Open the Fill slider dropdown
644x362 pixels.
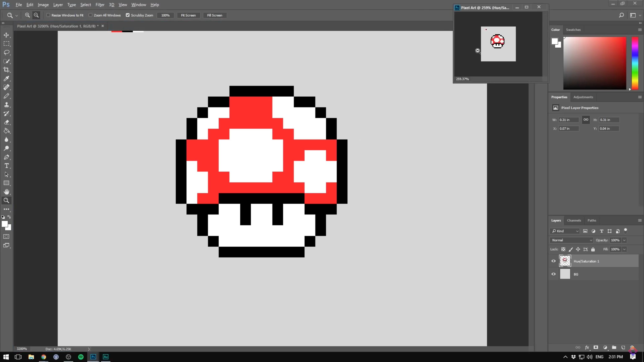(x=624, y=249)
